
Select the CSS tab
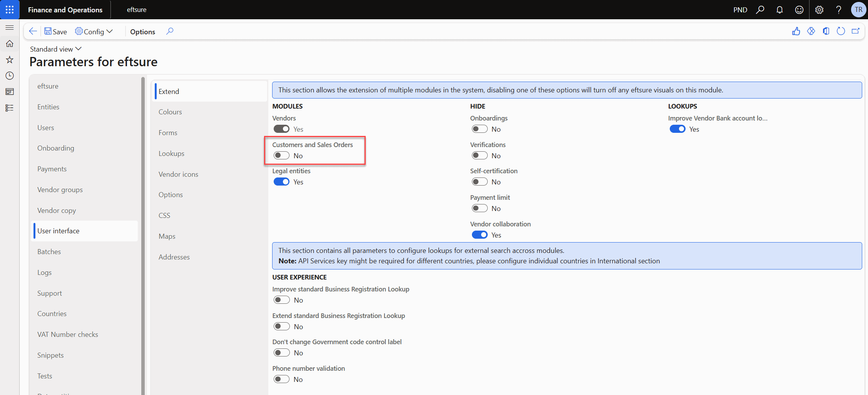tap(210, 216)
